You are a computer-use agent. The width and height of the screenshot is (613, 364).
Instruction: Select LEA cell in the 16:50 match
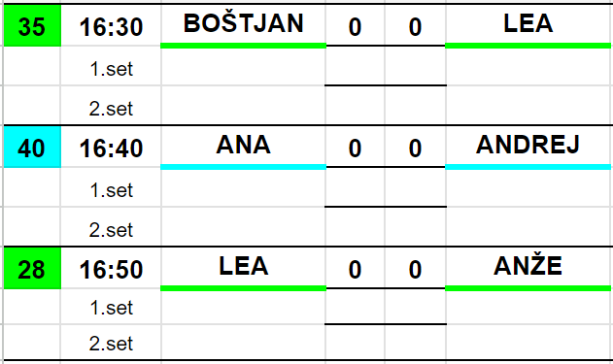[x=243, y=269]
